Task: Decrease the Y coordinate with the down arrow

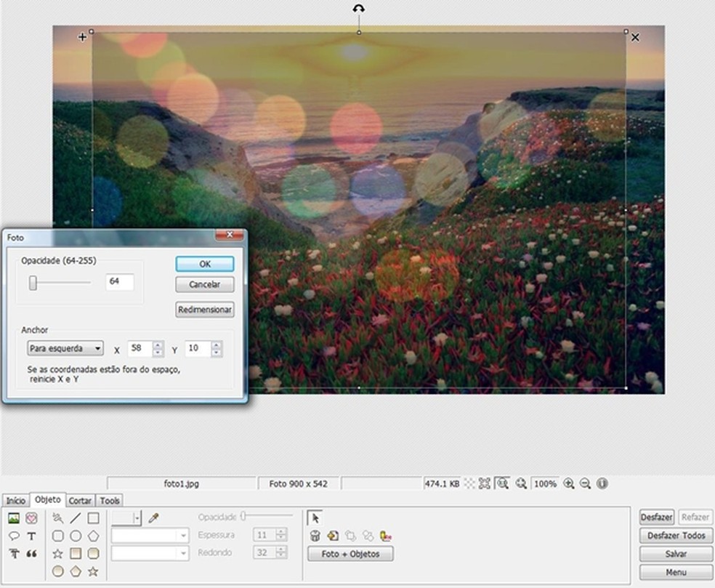Action: tap(216, 353)
